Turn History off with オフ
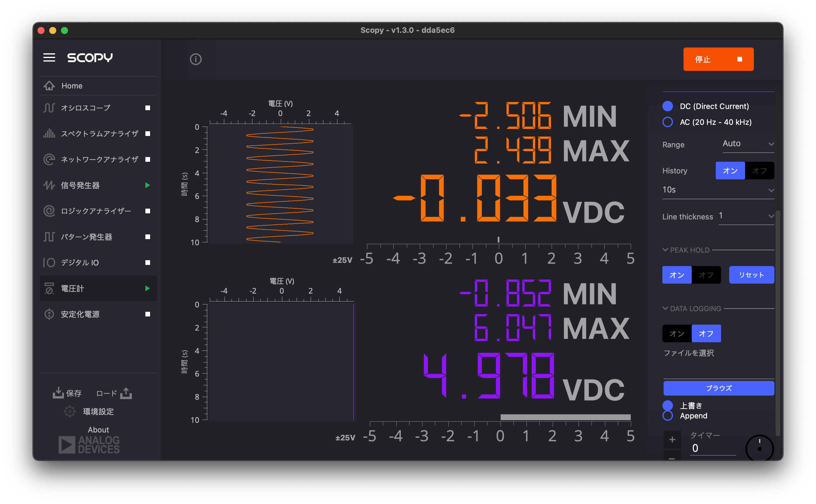The width and height of the screenshot is (816, 504). [x=759, y=171]
